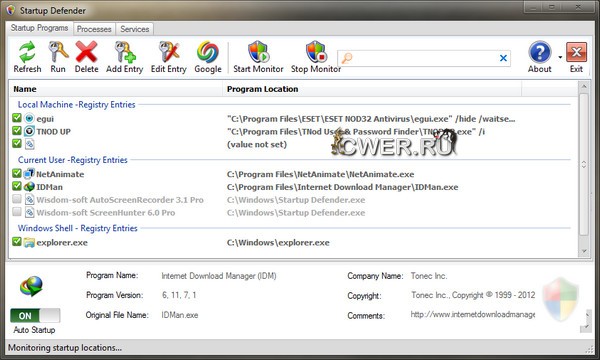Image resolution: width=600 pixels, height=360 pixels.
Task: Uncheck the explorer.exe shell entry
Action: (16, 241)
